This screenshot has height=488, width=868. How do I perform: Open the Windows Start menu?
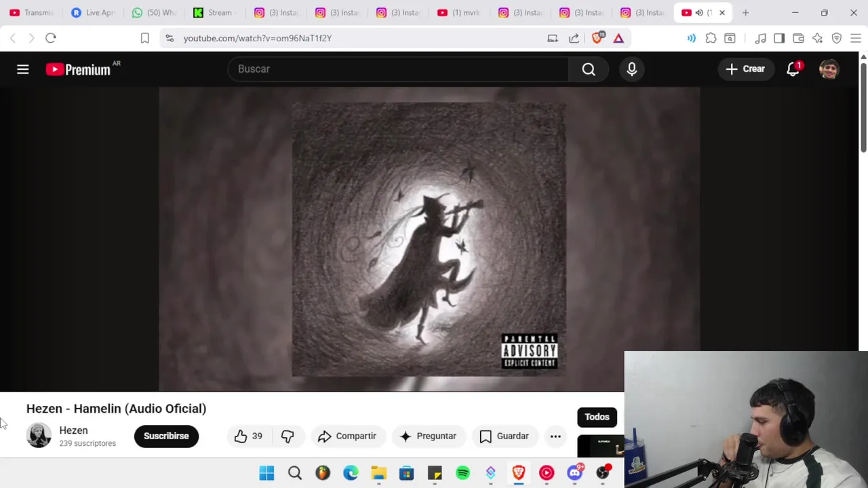click(267, 473)
